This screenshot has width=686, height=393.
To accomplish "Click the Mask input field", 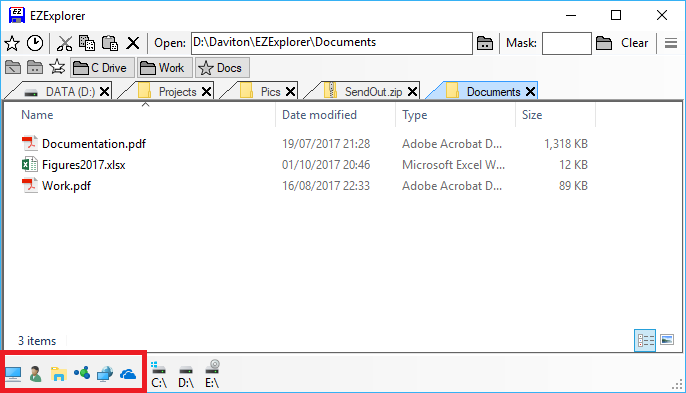I will [567, 43].
